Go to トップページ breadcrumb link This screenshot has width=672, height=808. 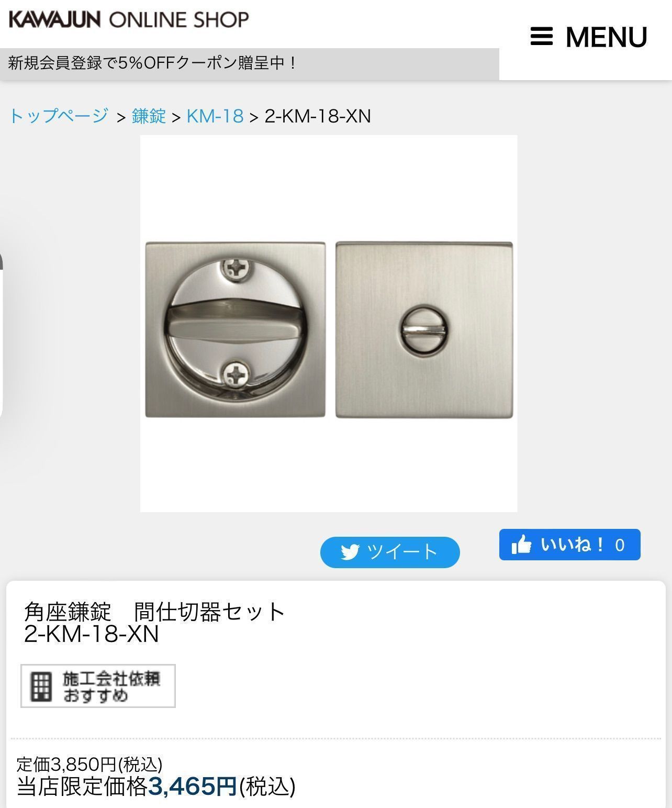pos(59,116)
